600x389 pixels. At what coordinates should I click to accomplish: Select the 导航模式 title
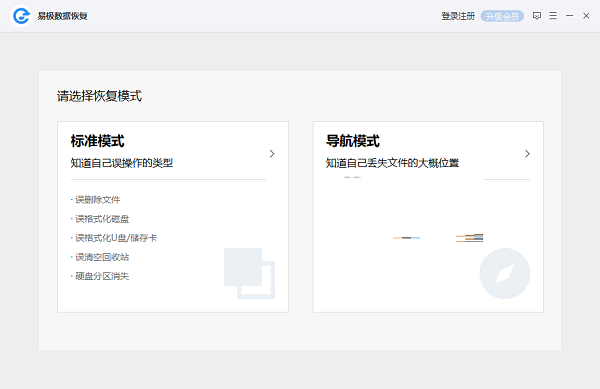coord(353,141)
